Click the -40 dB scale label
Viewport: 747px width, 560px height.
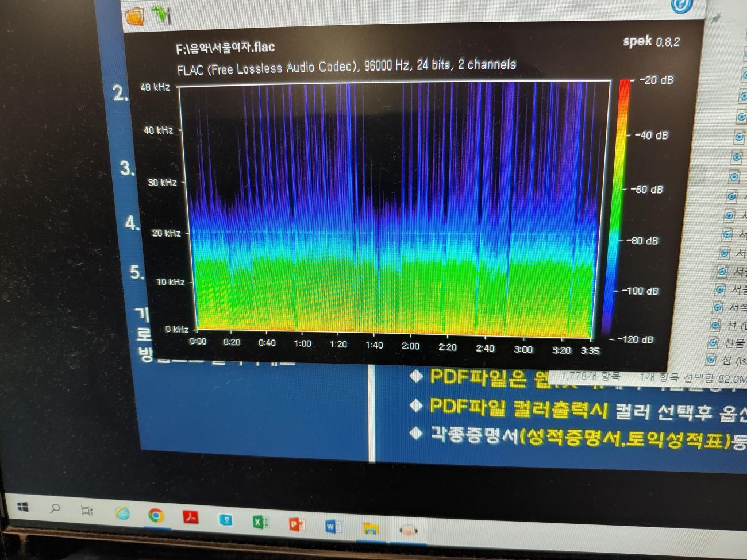tap(652, 135)
